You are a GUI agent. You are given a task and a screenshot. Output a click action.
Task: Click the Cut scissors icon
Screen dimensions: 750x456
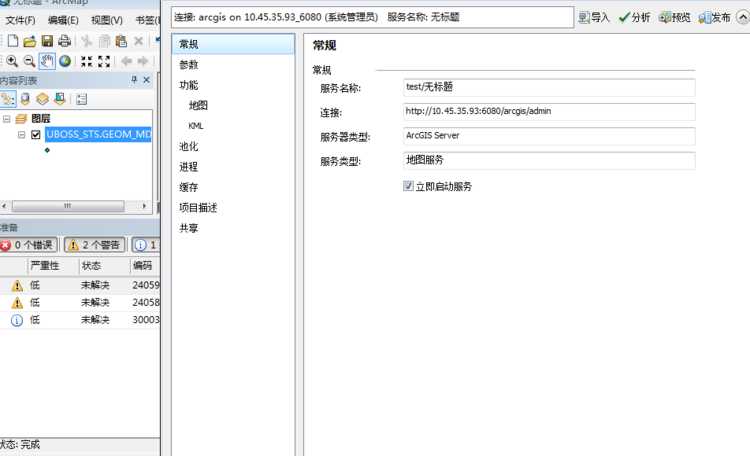click(87, 41)
